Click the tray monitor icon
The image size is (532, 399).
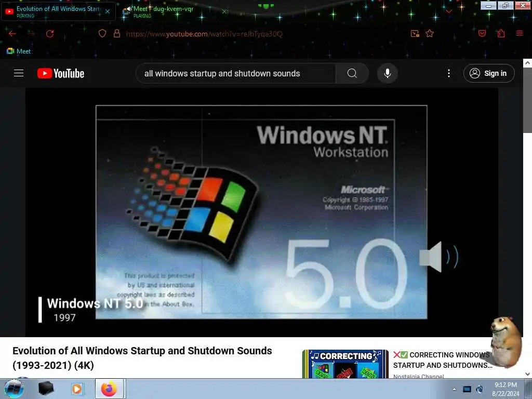[x=467, y=389]
